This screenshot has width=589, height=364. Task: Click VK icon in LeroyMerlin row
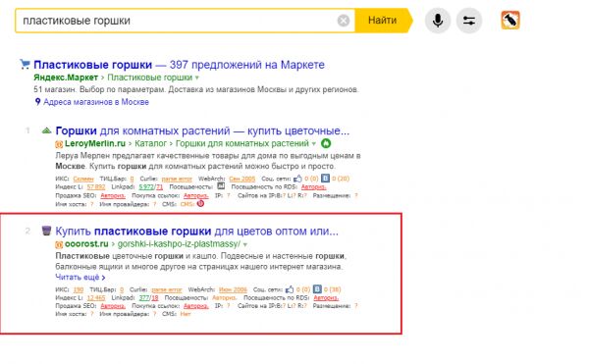pyautogui.click(x=325, y=179)
